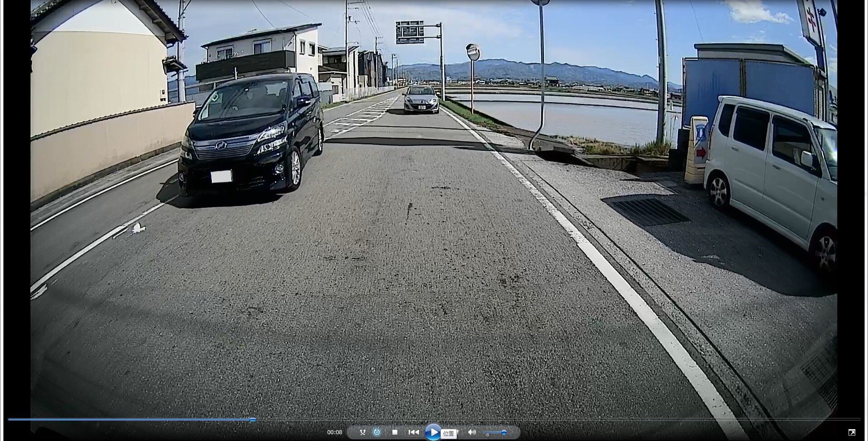Click the silver car in the distance
The width and height of the screenshot is (868, 441).
click(x=421, y=99)
